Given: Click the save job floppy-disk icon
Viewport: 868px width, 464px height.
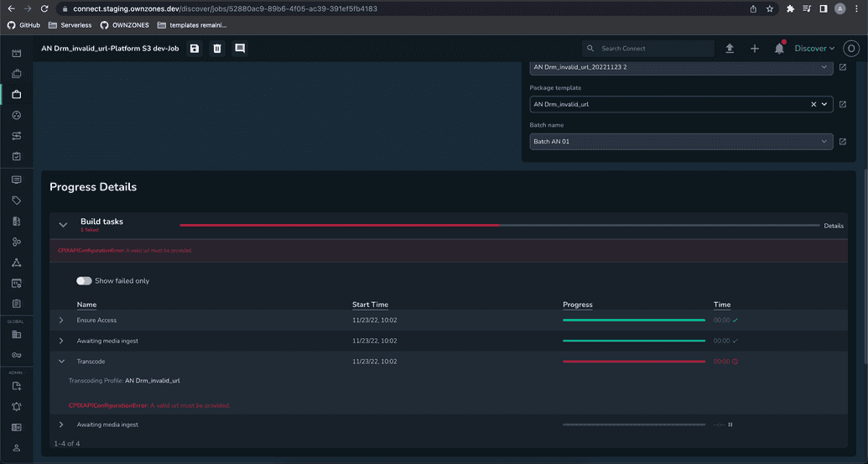Looking at the screenshot, I should [x=195, y=49].
